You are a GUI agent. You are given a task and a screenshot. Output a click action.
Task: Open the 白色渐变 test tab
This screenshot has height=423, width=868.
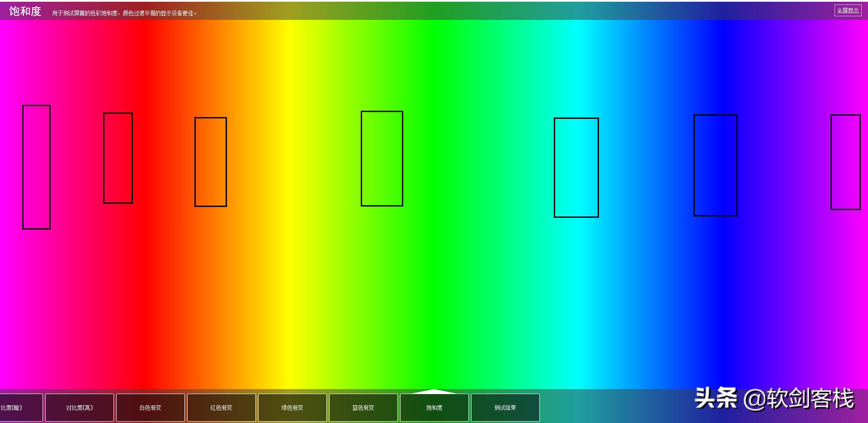[151, 408]
